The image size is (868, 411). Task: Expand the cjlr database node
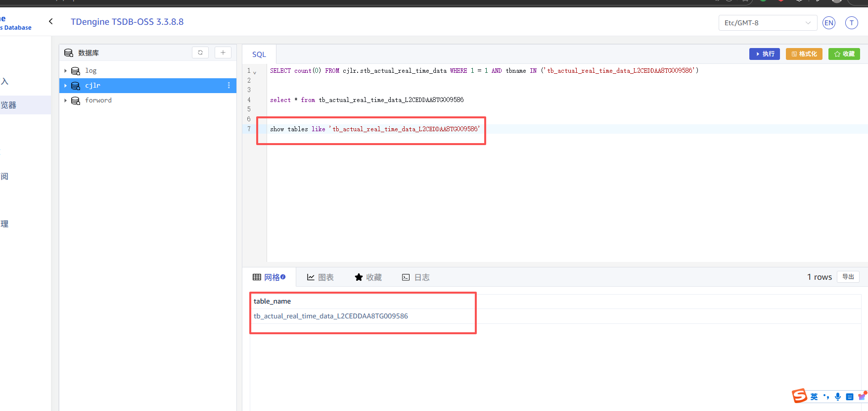tap(65, 86)
